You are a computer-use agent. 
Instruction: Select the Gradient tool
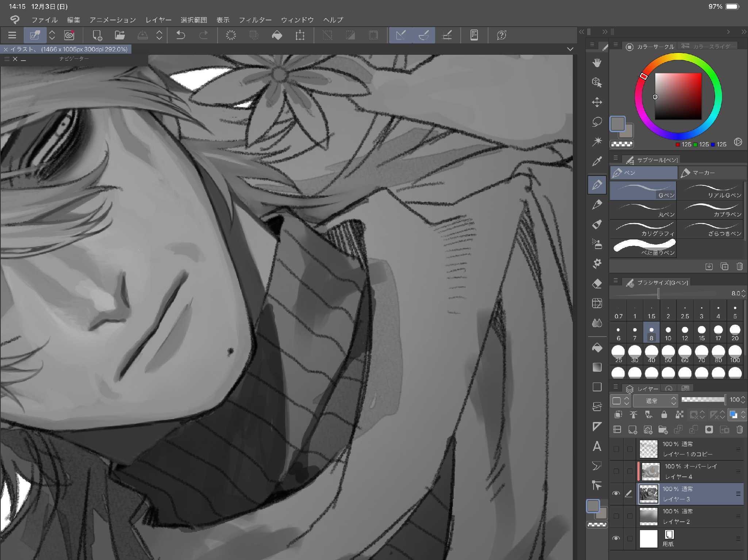click(597, 367)
